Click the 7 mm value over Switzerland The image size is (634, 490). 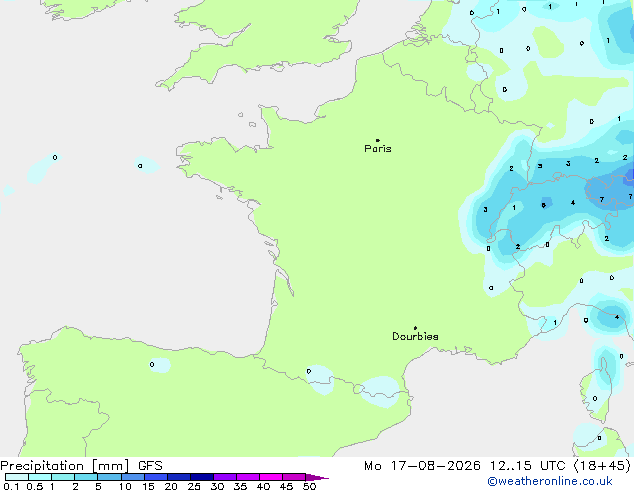[602, 199]
